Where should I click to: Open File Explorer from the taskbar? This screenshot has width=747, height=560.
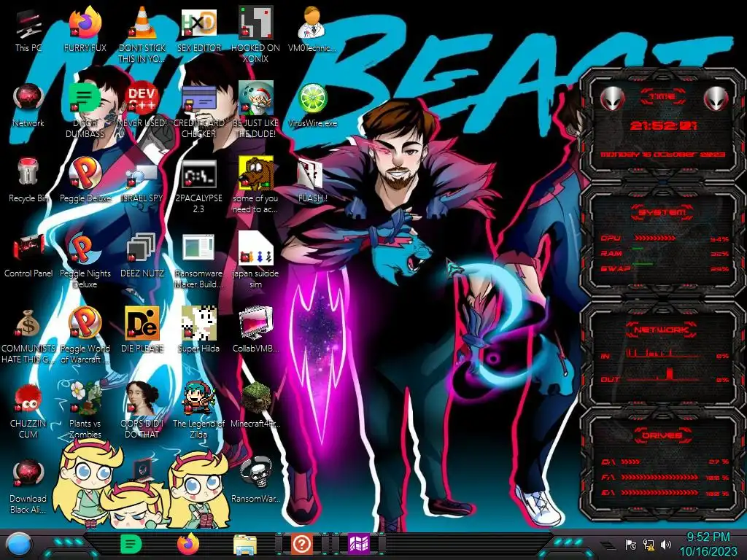tap(245, 545)
